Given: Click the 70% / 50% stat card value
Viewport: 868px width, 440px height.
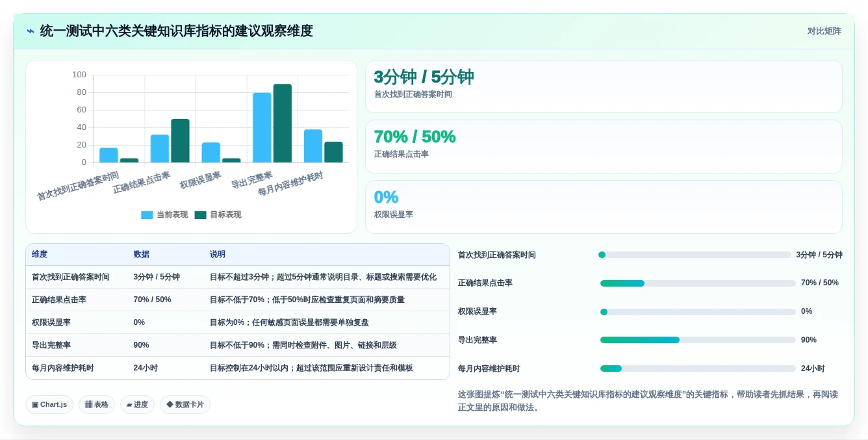Looking at the screenshot, I should click(x=415, y=137).
